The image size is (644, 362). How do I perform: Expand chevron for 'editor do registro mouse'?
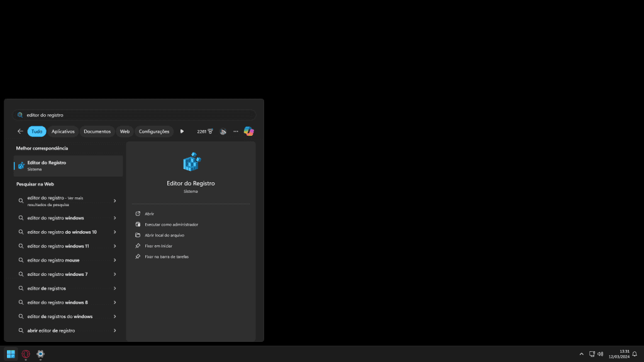(115, 260)
